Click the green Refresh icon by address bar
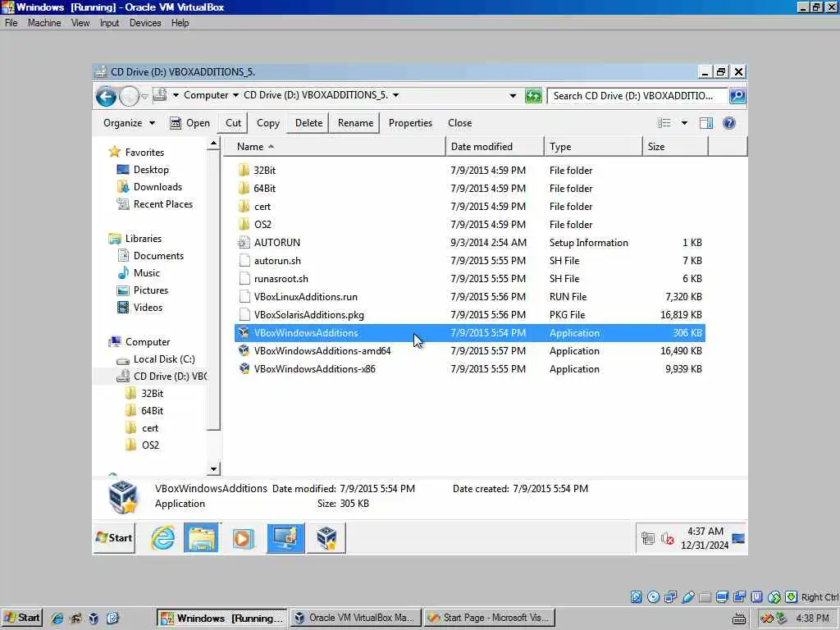This screenshot has width=840, height=630. pyautogui.click(x=533, y=96)
